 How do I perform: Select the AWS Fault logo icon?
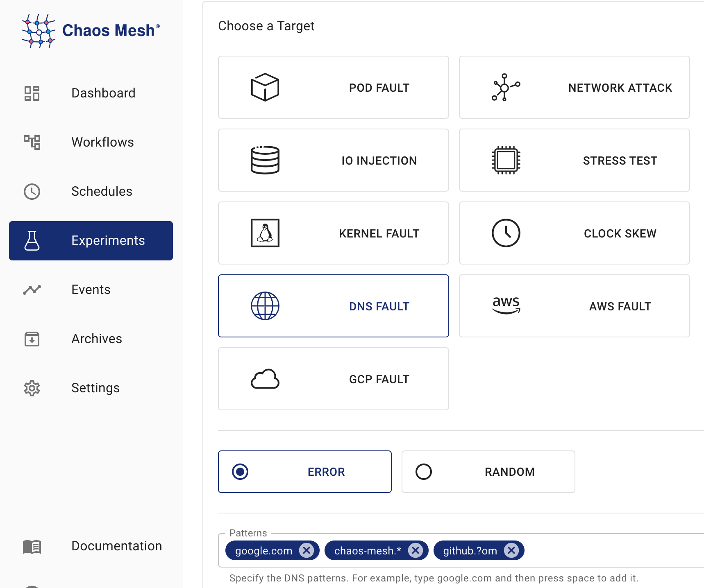[506, 305]
